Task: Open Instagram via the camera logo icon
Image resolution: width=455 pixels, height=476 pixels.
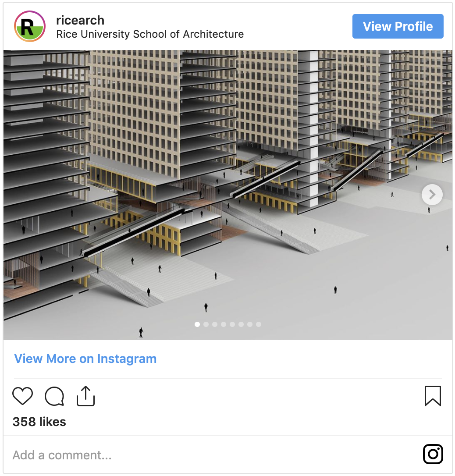Action: (x=433, y=454)
